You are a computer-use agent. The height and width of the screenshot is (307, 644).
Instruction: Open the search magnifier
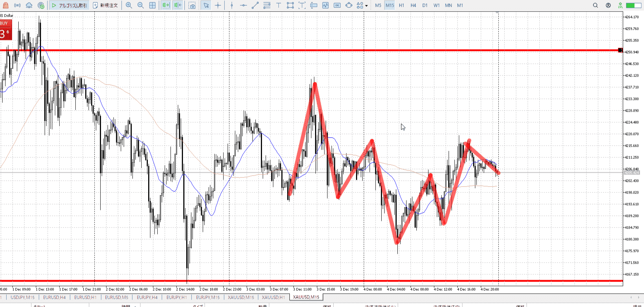click(x=595, y=5)
